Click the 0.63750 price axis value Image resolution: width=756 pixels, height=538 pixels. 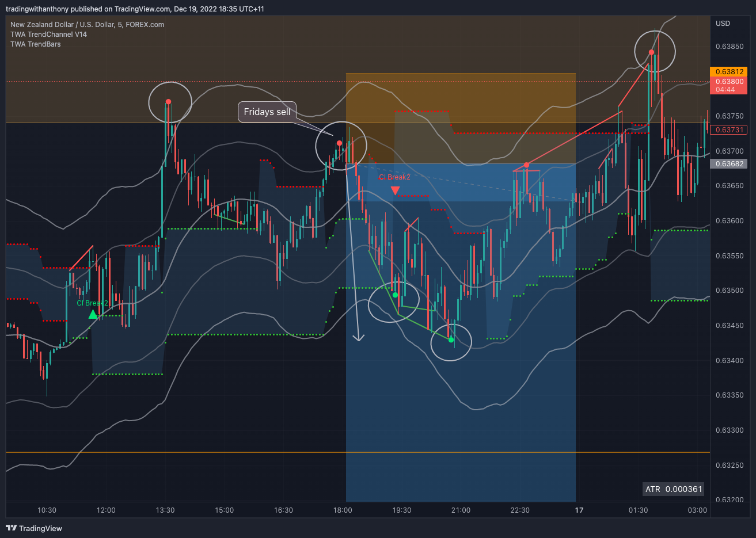pos(730,116)
